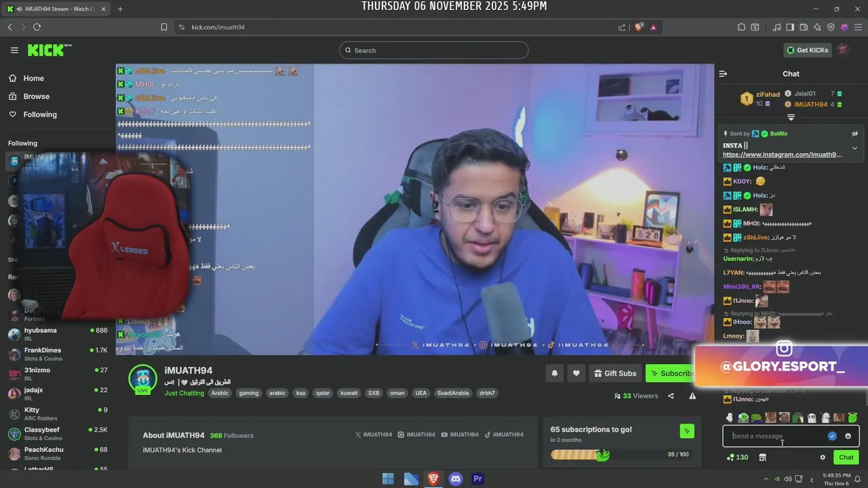Click the Just Chatting category link
Screen dimensions: 868x488
click(x=184, y=393)
